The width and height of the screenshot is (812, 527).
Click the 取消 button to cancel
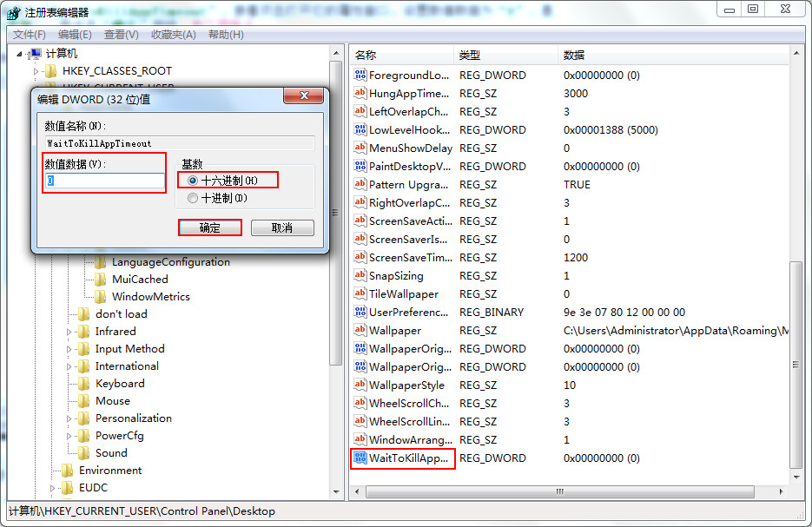pyautogui.click(x=281, y=227)
